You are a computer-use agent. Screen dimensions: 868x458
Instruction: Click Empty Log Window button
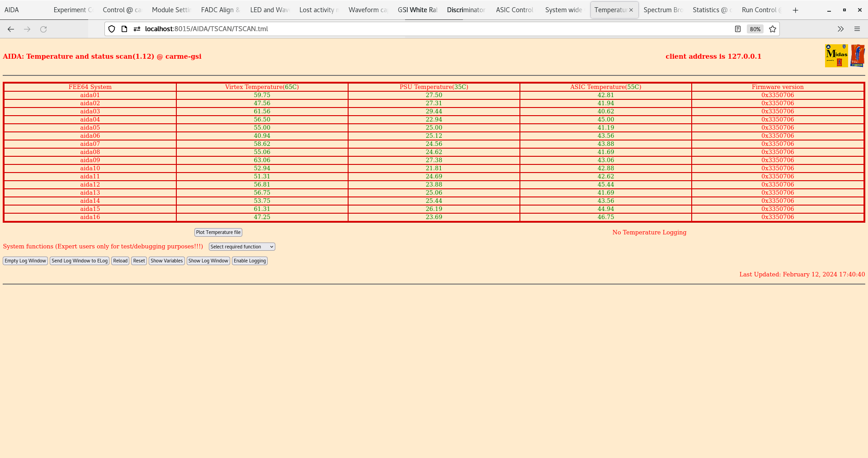(x=25, y=261)
